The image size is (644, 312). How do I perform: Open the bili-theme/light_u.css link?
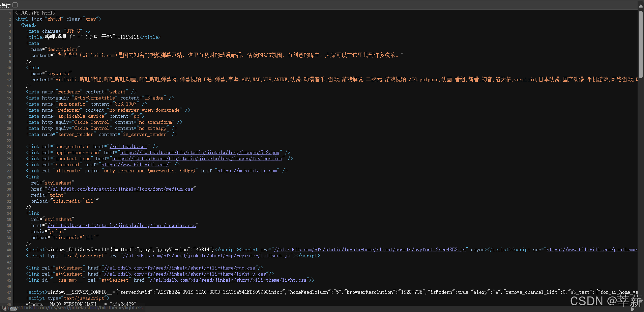185,274
